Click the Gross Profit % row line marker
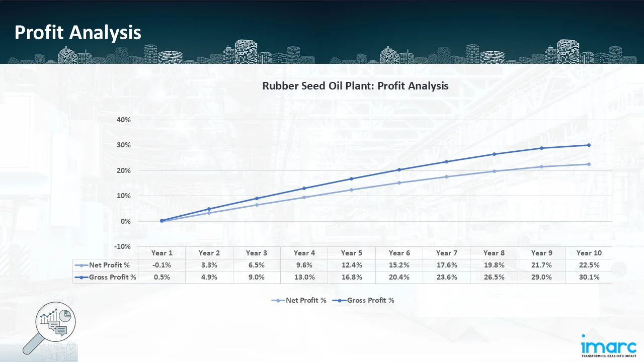 [x=82, y=277]
